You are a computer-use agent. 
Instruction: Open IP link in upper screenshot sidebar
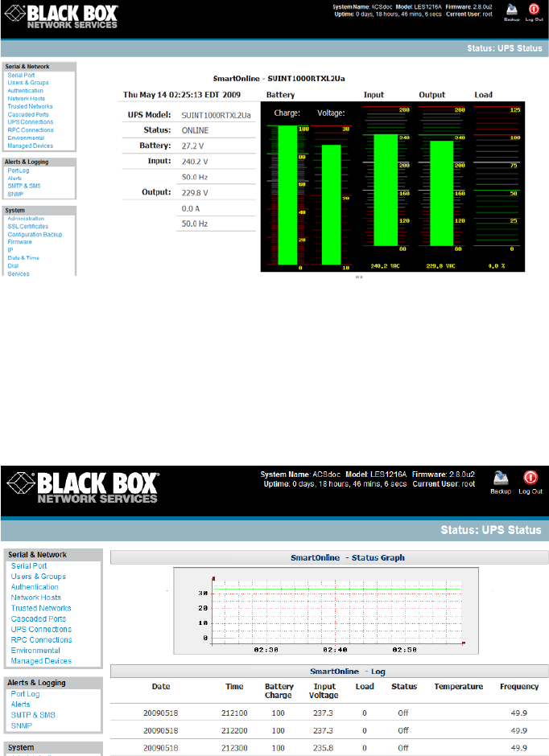[x=10, y=250]
